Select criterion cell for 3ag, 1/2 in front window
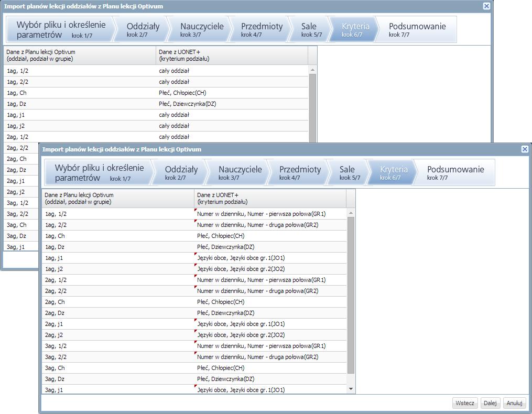Screen dimensions: 532x414 click(270, 346)
